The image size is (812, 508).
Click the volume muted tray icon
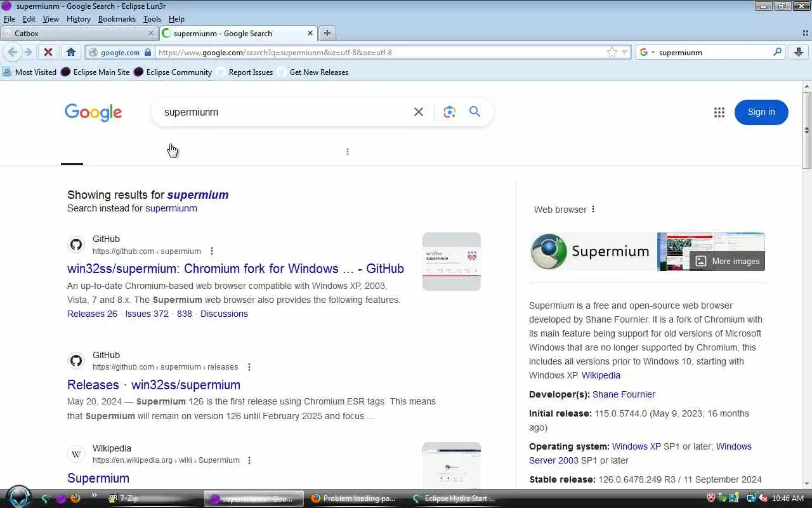pyautogui.click(x=763, y=498)
